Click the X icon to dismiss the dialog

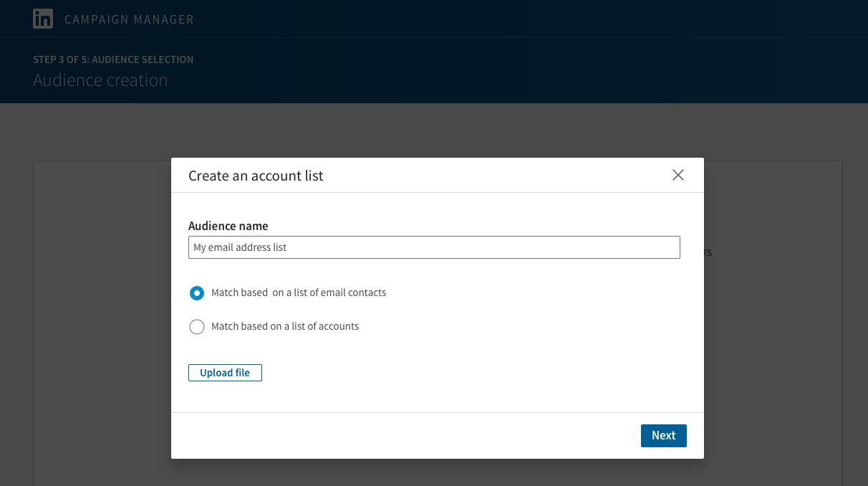click(677, 174)
